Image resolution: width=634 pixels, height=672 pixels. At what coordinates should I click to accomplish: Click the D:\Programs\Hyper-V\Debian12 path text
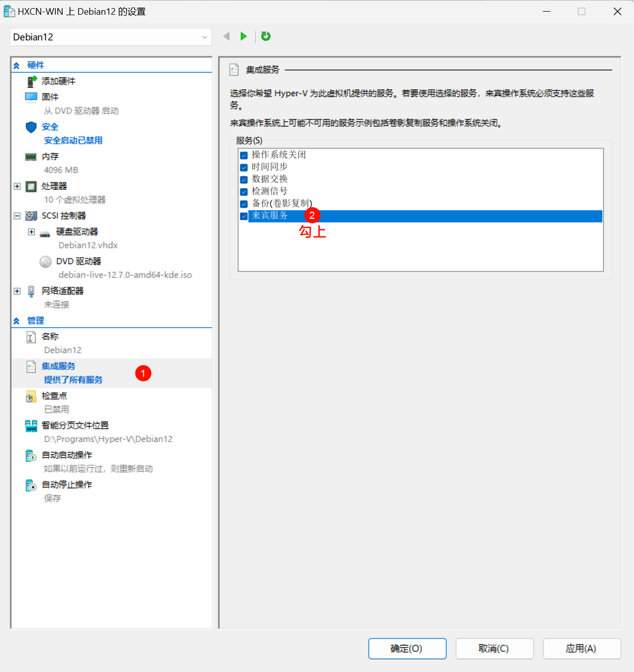(x=108, y=439)
